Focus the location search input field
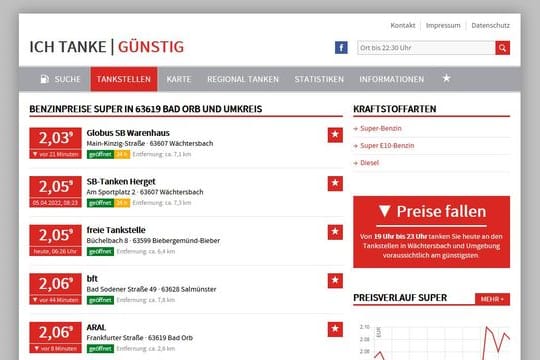 (426, 48)
